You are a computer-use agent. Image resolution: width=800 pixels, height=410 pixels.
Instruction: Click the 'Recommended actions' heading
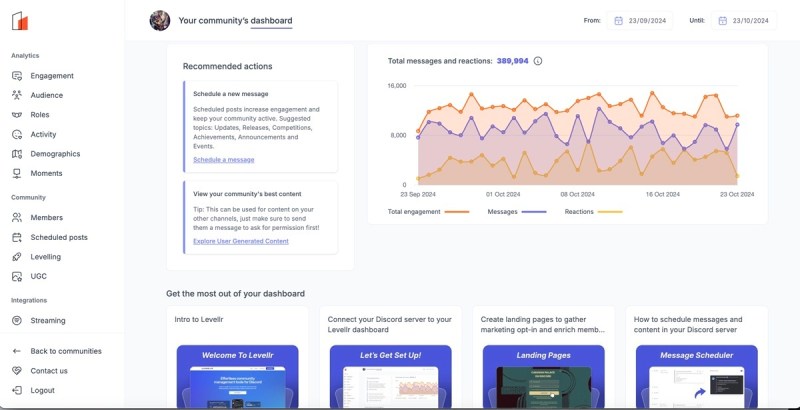228,66
